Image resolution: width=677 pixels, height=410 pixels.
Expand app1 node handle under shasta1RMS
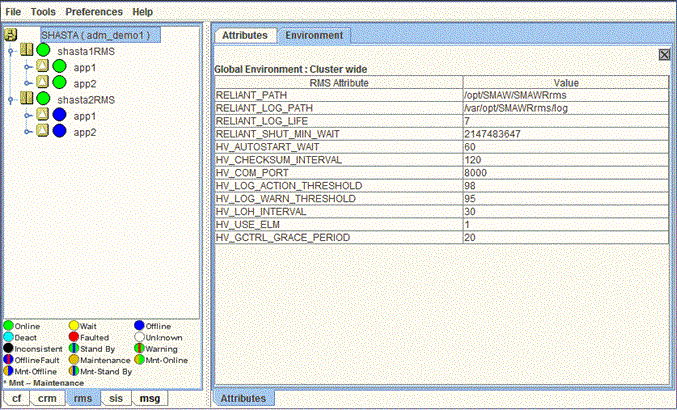[27, 67]
